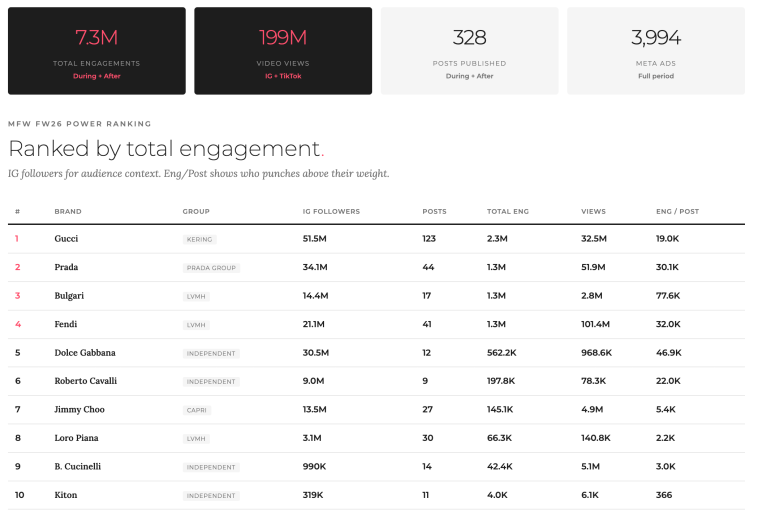The height and width of the screenshot is (520, 758).
Task: Select the Prada Group tag
Action: click(x=212, y=268)
